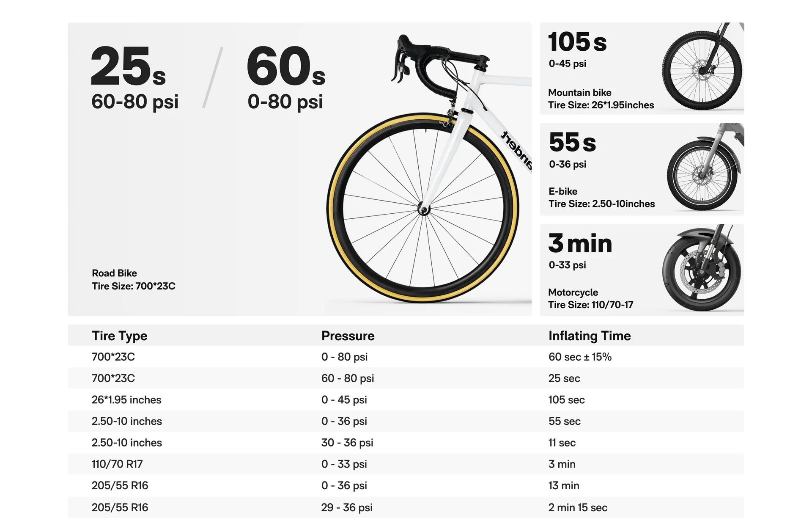
Task: Click the 2 min 15 sec cell
Action: 578,507
